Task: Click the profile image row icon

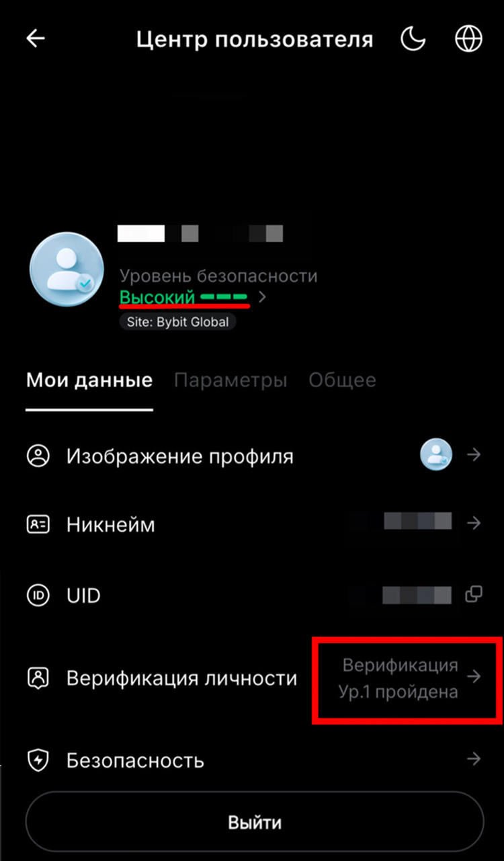Action: [x=38, y=456]
